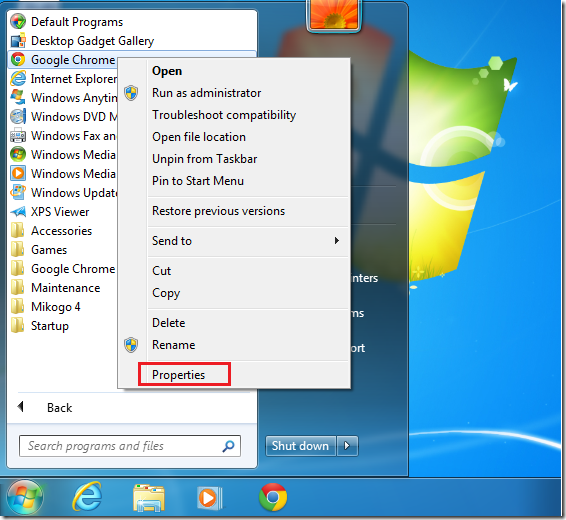Click the Windows Media Player orange icon in list
Screen dimensions: 566x520
(x=18, y=174)
